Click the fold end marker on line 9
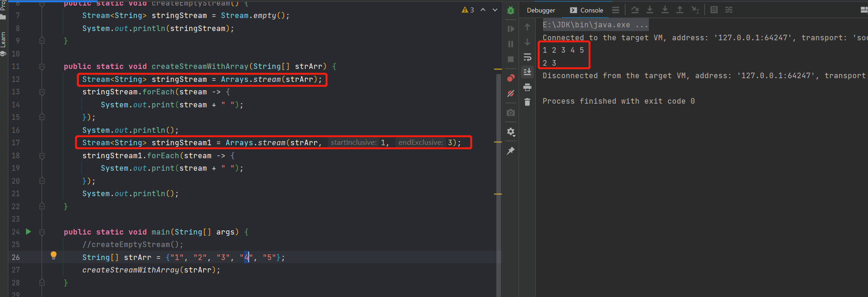Screen dimensions: 868x297 pyautogui.click(x=42, y=41)
